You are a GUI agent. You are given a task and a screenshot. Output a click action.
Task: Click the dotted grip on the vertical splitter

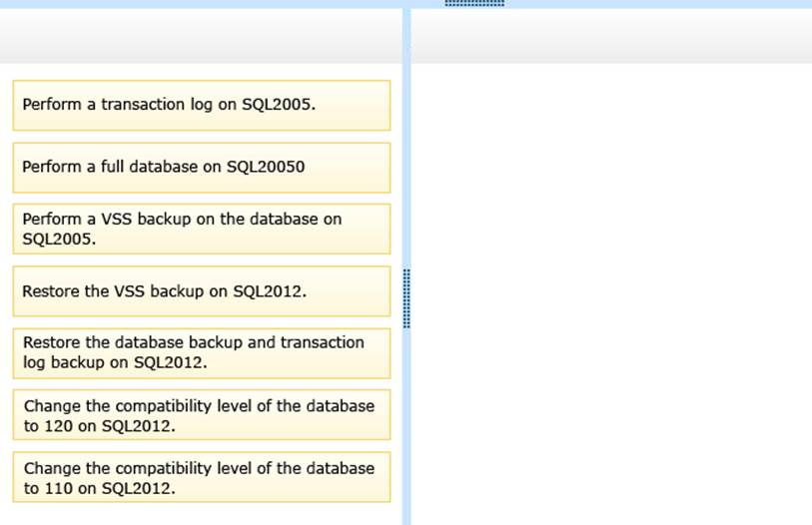[x=406, y=297]
